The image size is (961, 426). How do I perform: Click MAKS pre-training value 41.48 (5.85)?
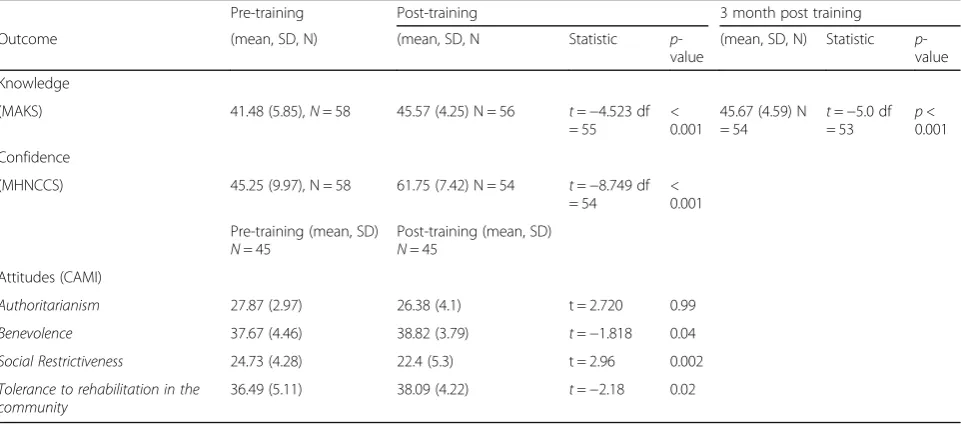point(291,113)
